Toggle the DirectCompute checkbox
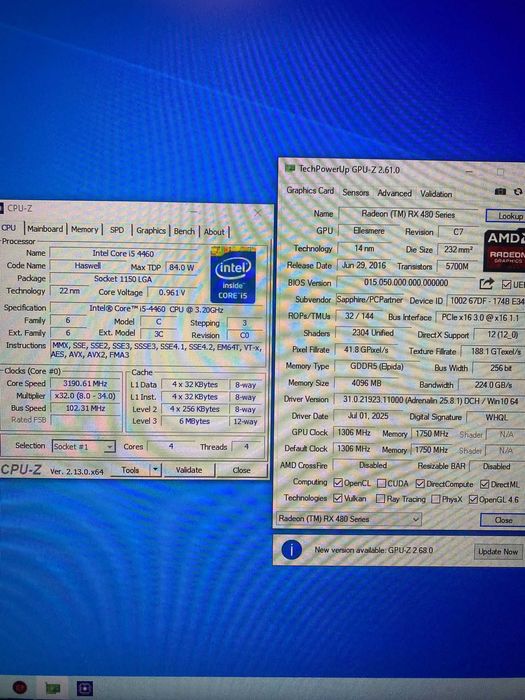525x700 pixels. point(420,484)
